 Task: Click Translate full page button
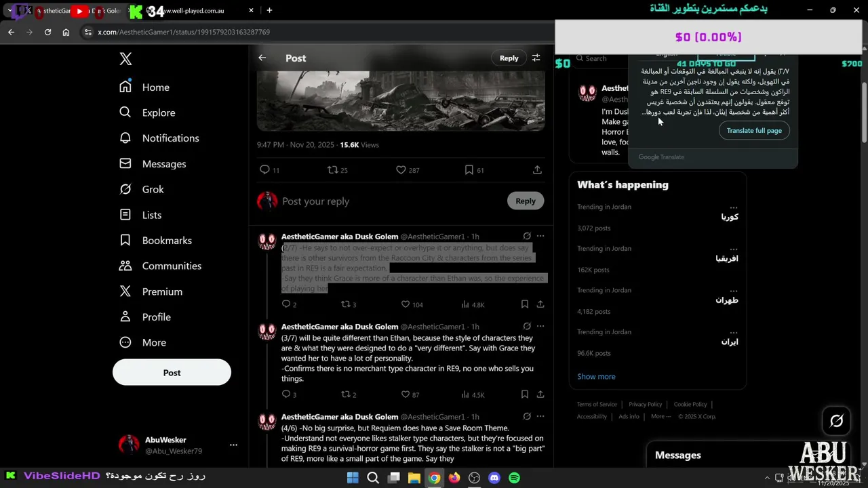click(754, 130)
